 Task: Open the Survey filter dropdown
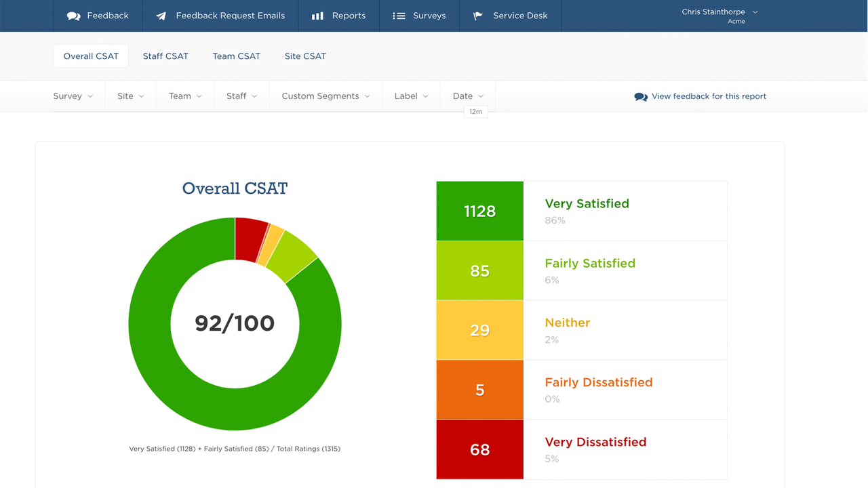(73, 96)
